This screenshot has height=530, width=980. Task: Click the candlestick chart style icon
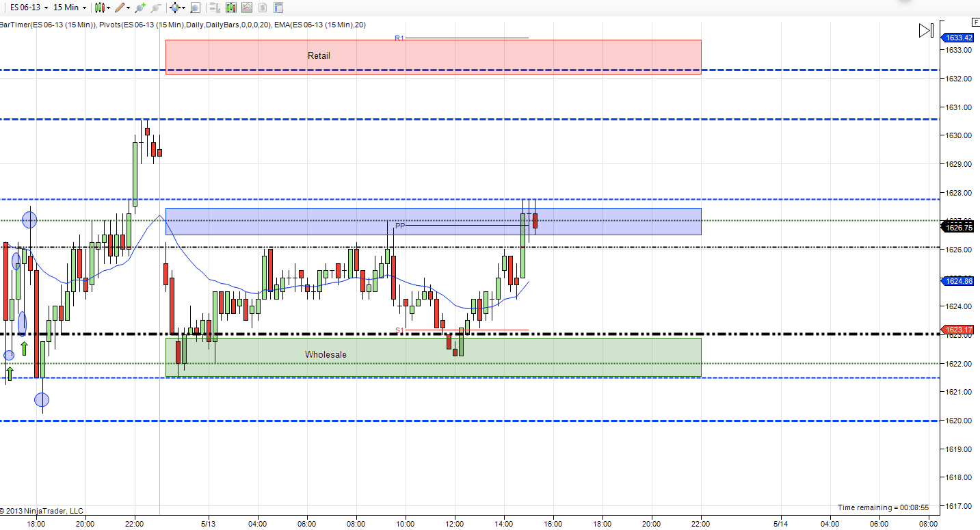tap(100, 8)
